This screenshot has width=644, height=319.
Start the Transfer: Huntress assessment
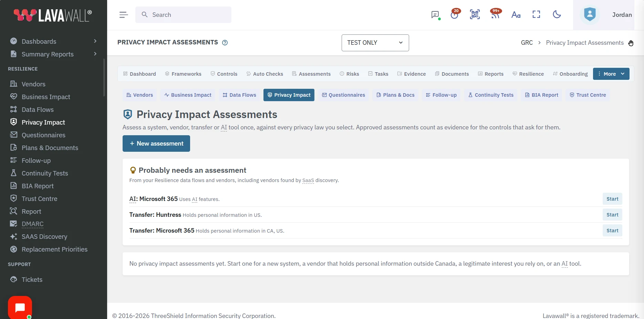(612, 215)
